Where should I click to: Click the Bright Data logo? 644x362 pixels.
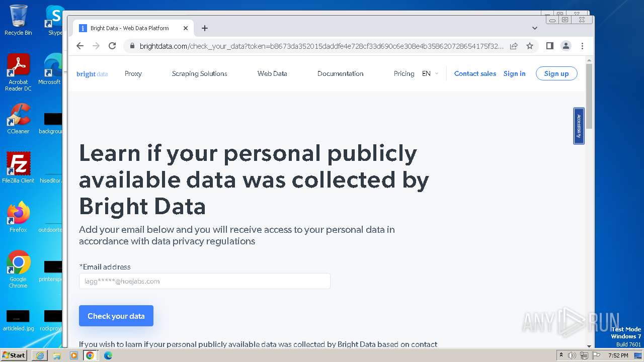coord(92,74)
